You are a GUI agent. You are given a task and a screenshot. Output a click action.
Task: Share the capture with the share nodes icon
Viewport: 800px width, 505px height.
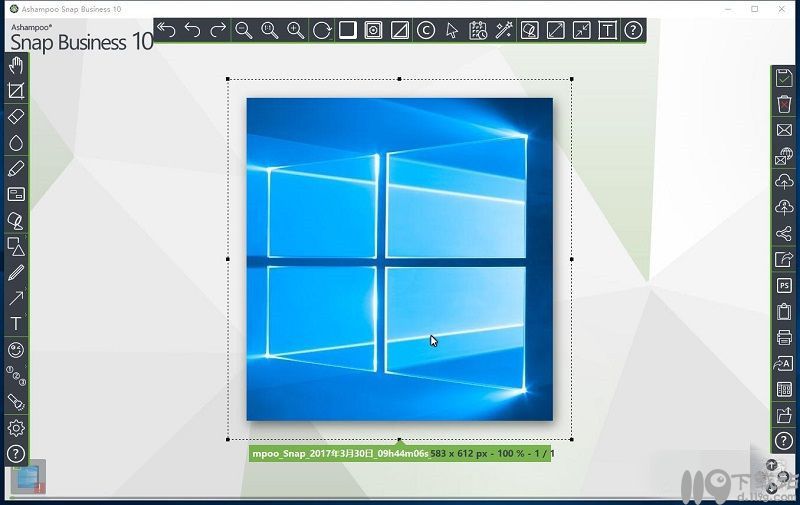coord(784,234)
